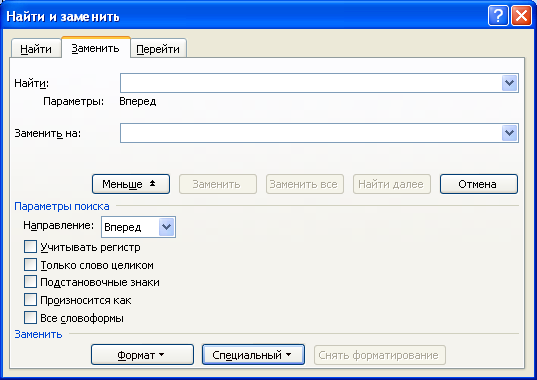Expand the Направление direction combo box
The image size is (537, 380).
coord(166,227)
